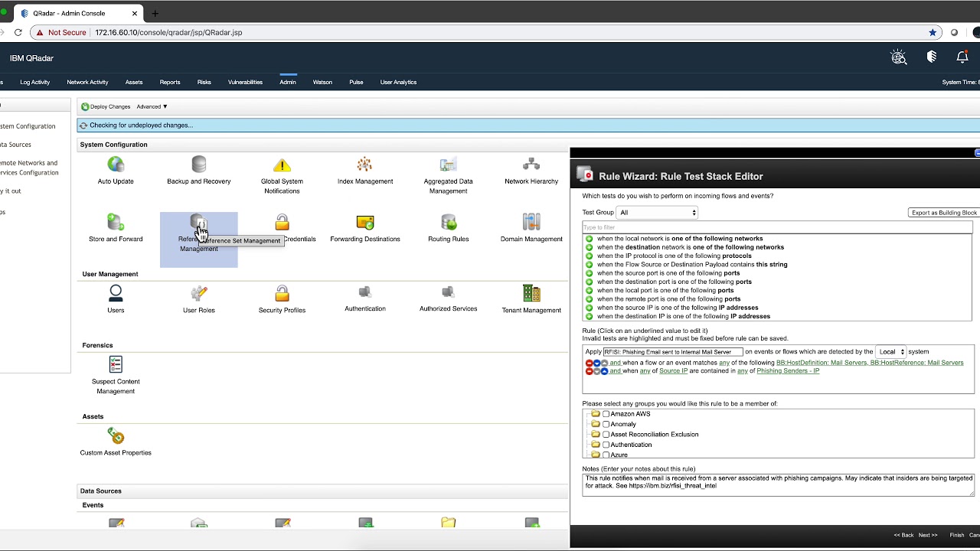Screen dimensions: 980x551
Task: Click the rule Notes text area
Action: click(x=778, y=484)
